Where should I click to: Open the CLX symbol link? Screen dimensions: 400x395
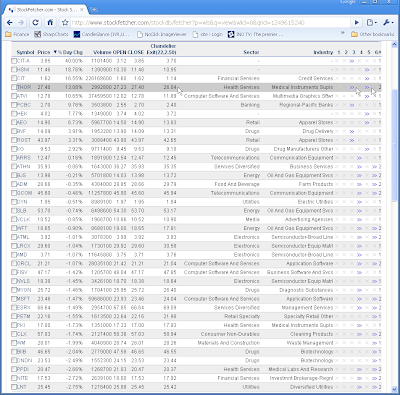coord(22,334)
